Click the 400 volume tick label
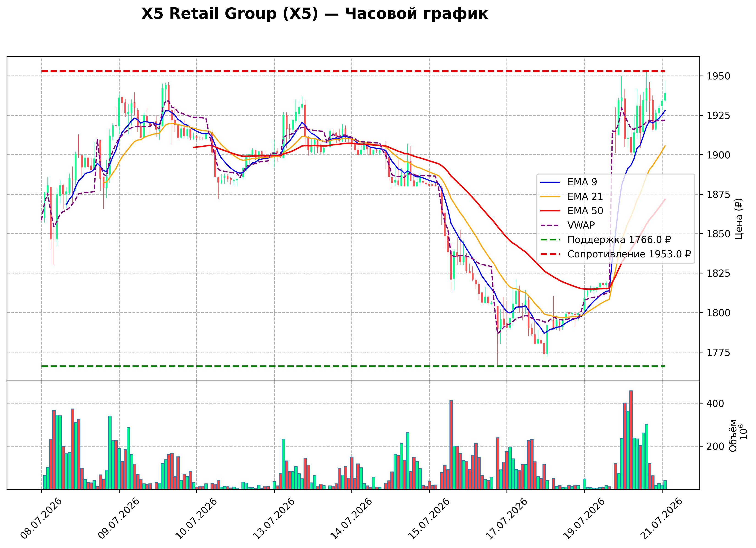 (716, 404)
